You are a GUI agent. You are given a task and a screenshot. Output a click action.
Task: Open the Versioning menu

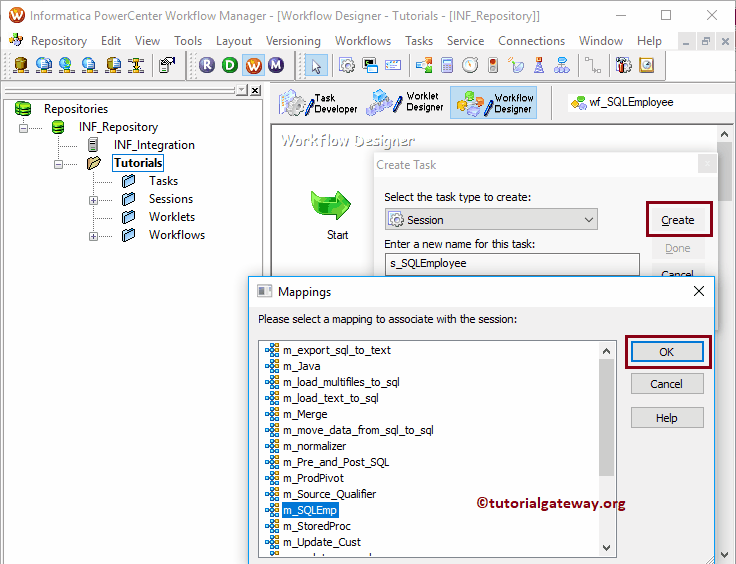tap(293, 41)
